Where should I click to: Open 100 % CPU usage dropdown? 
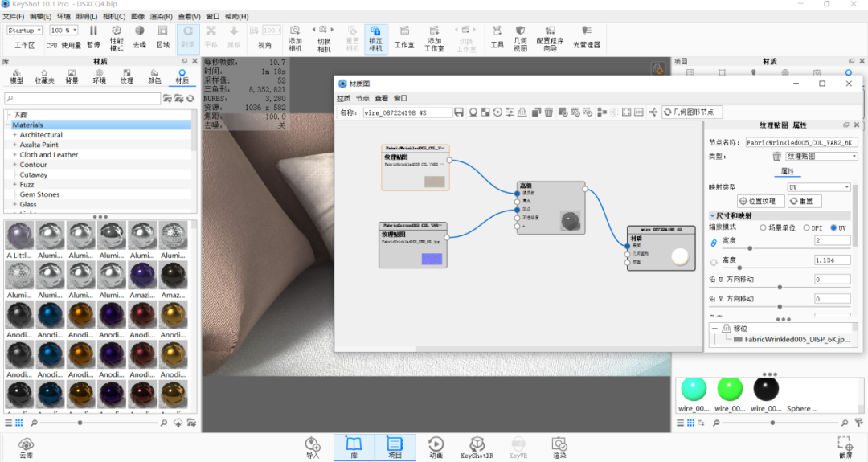click(63, 31)
